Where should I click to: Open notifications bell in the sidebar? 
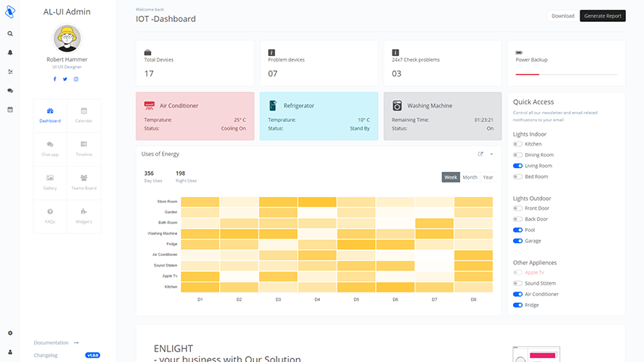pos(10,52)
